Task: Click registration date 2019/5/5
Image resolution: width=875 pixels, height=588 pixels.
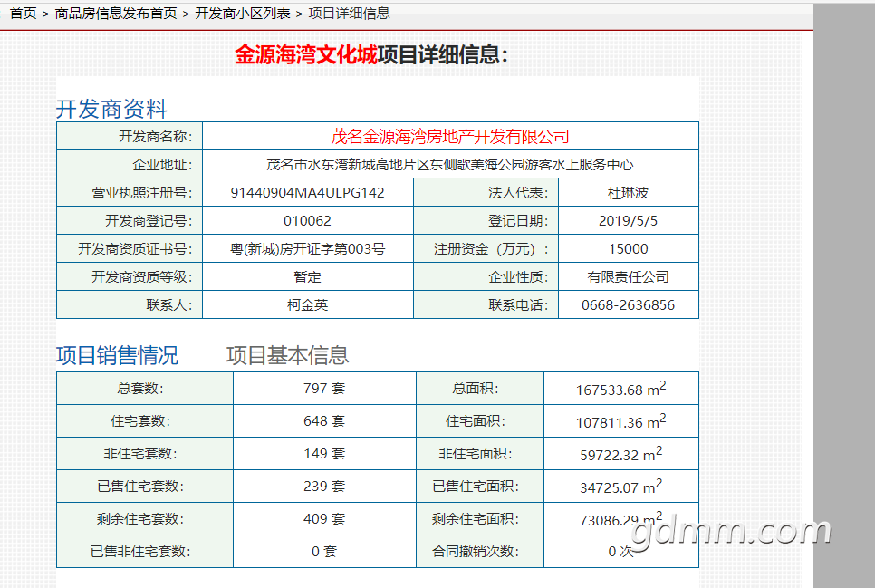Action: pyautogui.click(x=628, y=220)
